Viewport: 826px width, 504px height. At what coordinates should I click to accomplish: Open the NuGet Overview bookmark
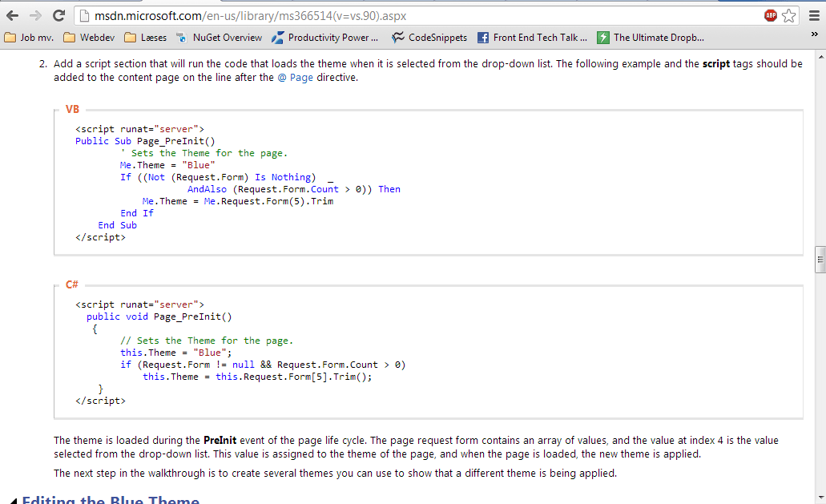point(220,38)
